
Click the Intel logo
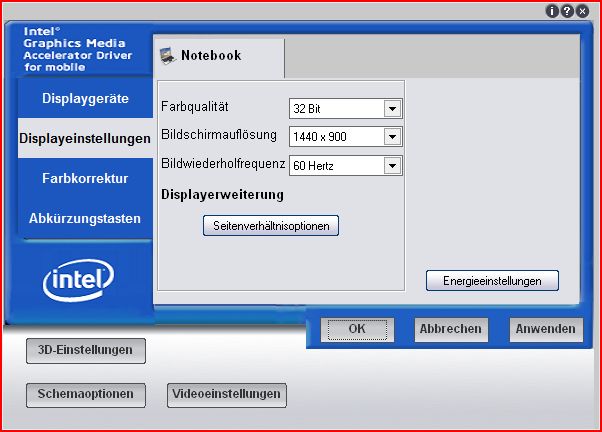pos(78,280)
